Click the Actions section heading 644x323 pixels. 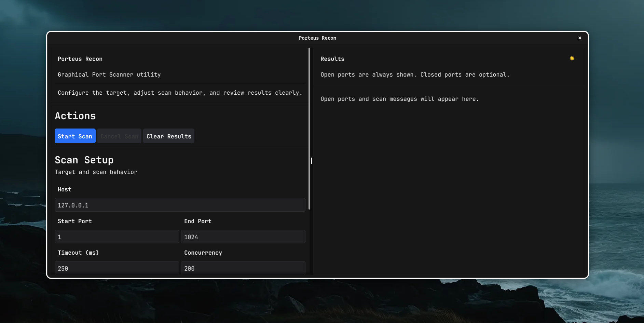(x=75, y=116)
